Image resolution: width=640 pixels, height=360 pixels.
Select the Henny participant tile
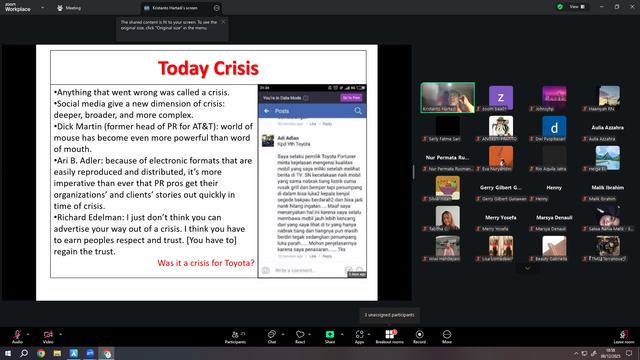[554, 188]
